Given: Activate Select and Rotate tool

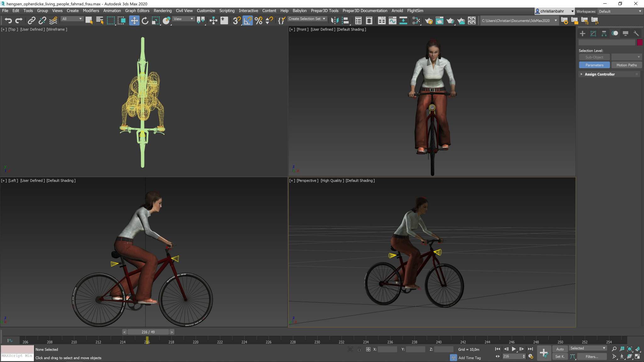Looking at the screenshot, I should tap(145, 21).
